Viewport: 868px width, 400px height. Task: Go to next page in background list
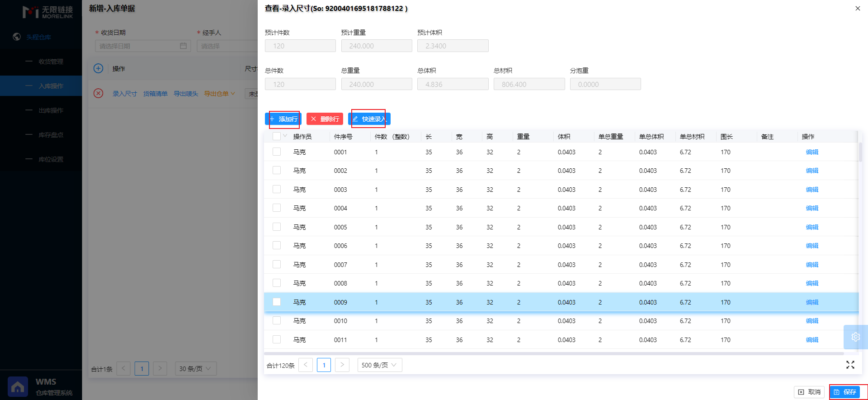click(x=160, y=368)
